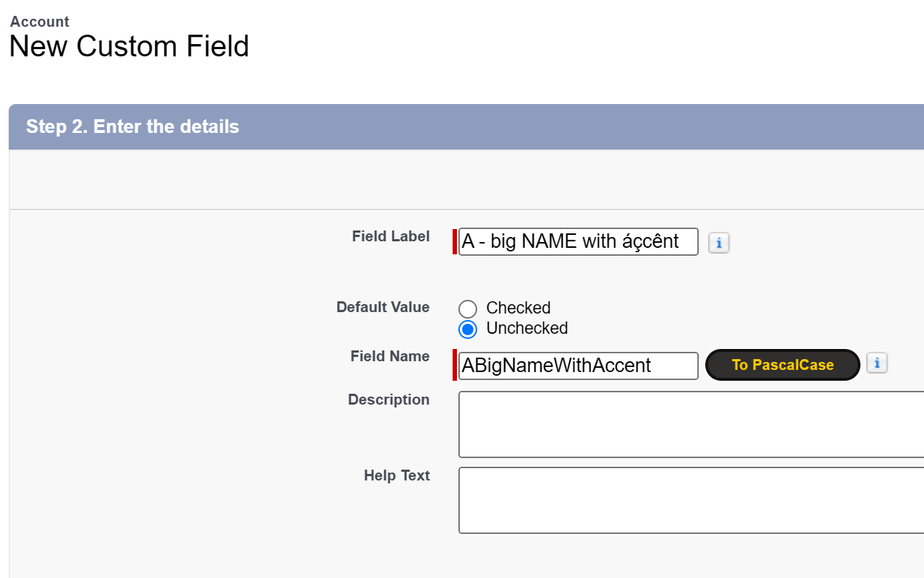This screenshot has height=578, width=924.
Task: Set default value to Checked
Action: click(x=468, y=309)
